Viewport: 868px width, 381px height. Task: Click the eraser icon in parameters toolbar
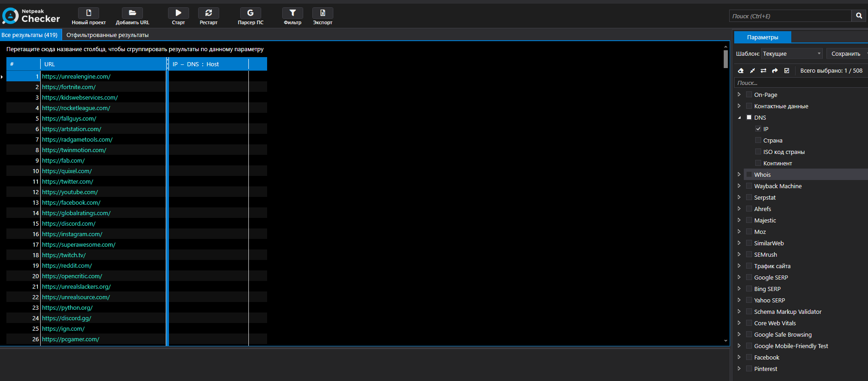(741, 71)
